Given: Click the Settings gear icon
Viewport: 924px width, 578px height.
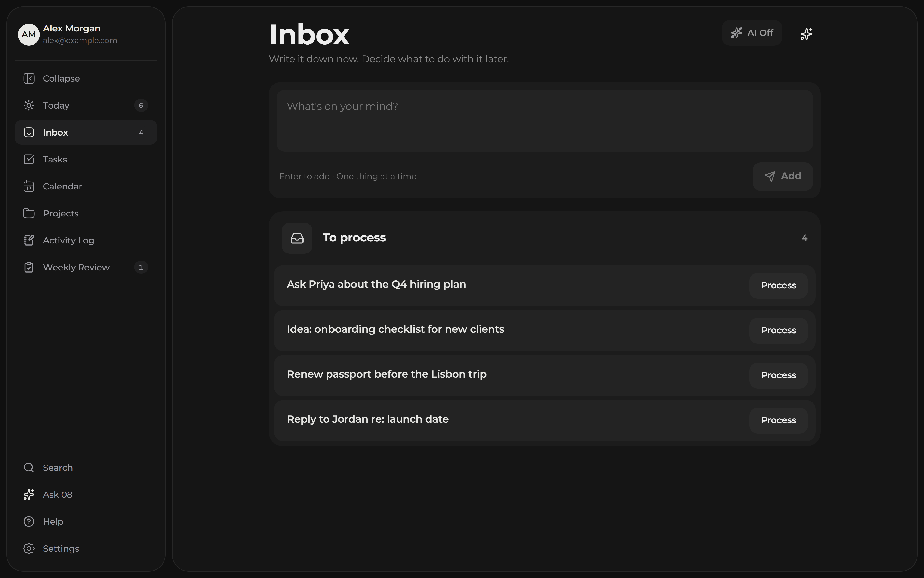Looking at the screenshot, I should pos(29,548).
